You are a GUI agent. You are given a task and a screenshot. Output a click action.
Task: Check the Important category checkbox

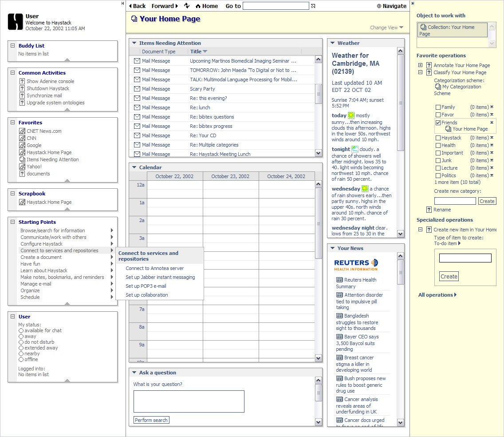click(x=438, y=153)
